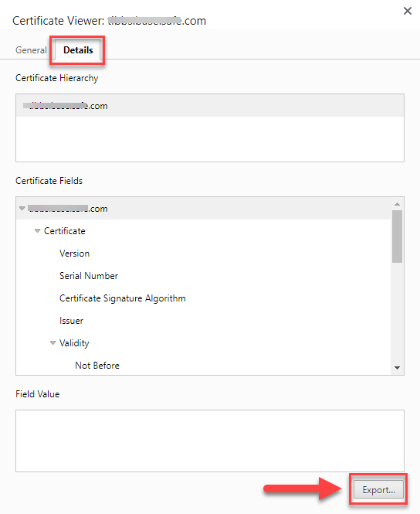
Task: Click the Export... button
Action: 378,490
